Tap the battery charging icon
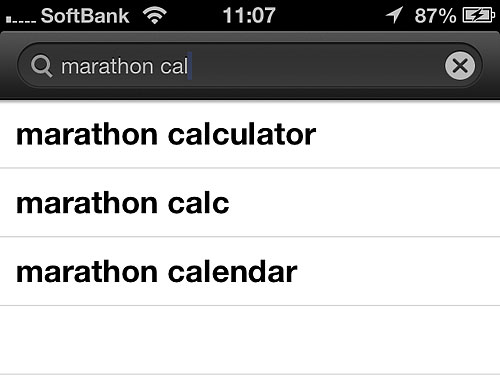The image size is (500, 375). (478, 15)
